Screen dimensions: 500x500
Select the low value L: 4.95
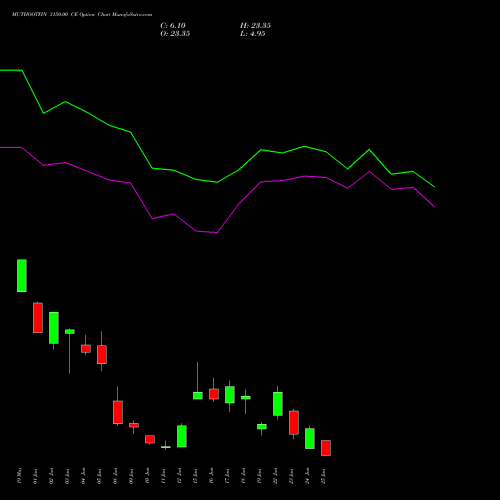253,34
